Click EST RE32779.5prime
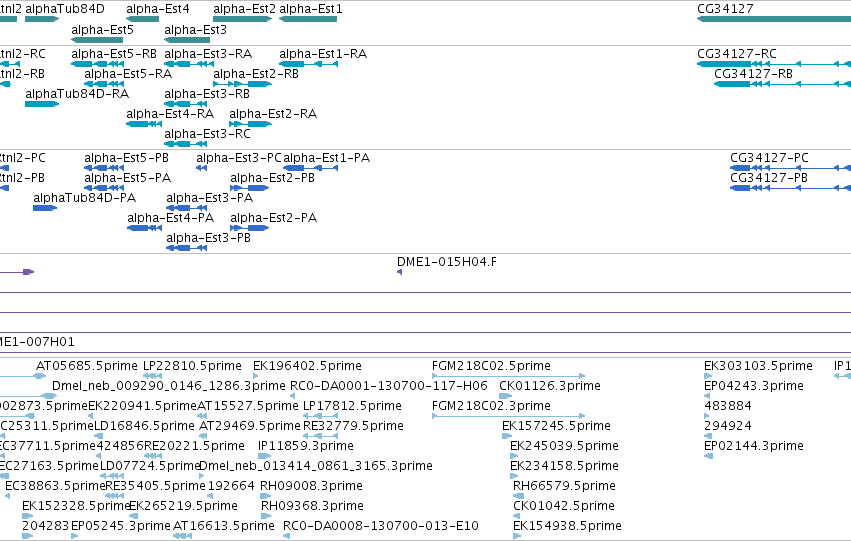The height and width of the screenshot is (541, 851). [x=320, y=436]
